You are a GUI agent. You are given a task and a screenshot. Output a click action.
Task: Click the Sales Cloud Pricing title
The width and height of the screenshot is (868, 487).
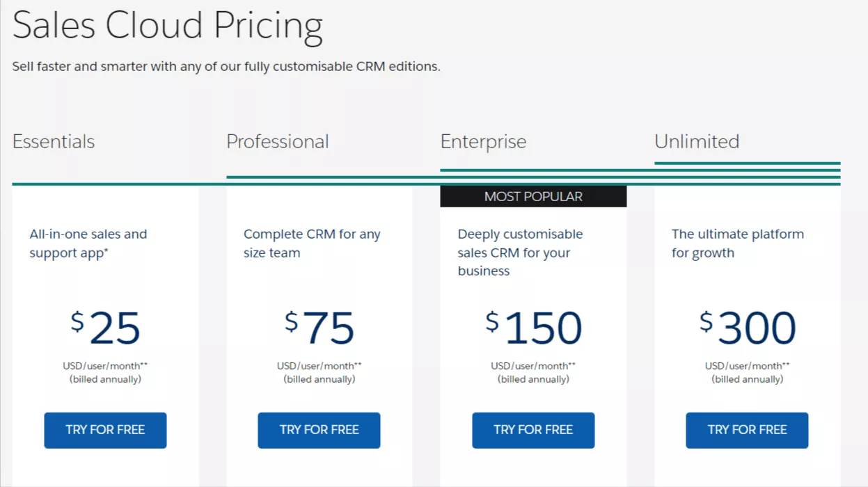coord(168,25)
